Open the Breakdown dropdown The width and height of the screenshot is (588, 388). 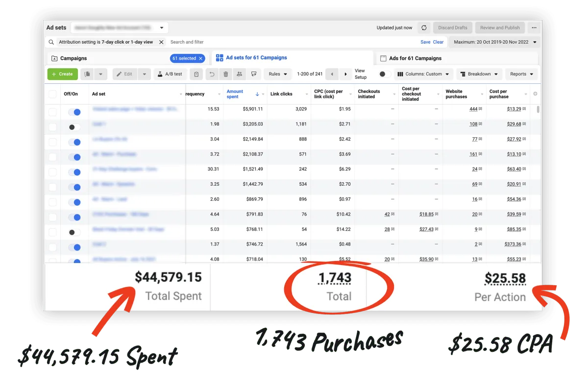(x=479, y=74)
